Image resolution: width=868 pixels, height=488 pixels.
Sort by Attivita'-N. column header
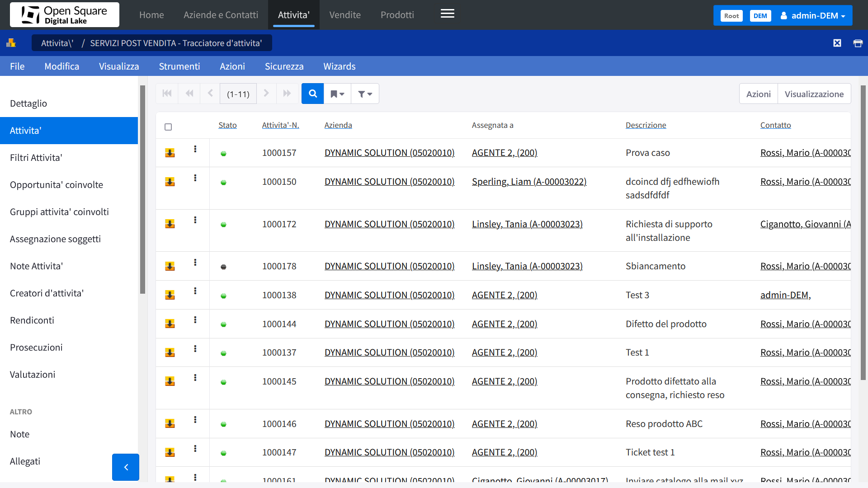tap(280, 125)
